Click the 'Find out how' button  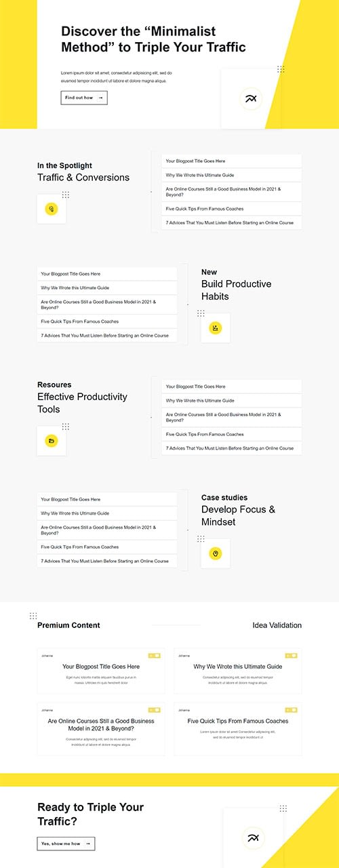click(84, 98)
